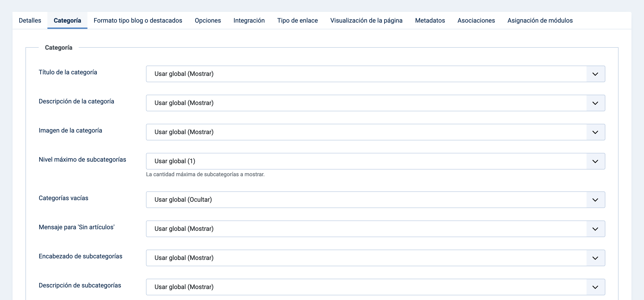Screen dimensions: 644x300
Task: Select the Categoría tab
Action: tap(67, 20)
